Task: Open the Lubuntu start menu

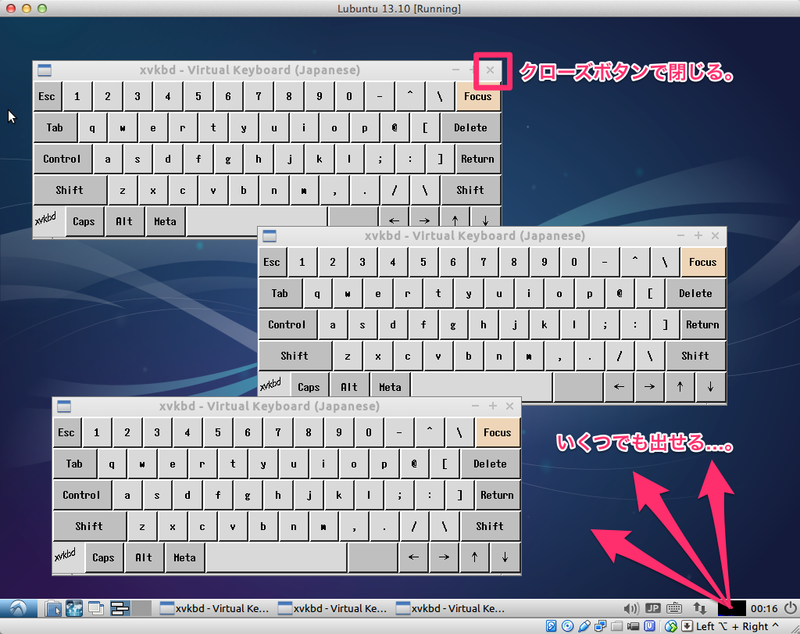Action: (x=19, y=608)
